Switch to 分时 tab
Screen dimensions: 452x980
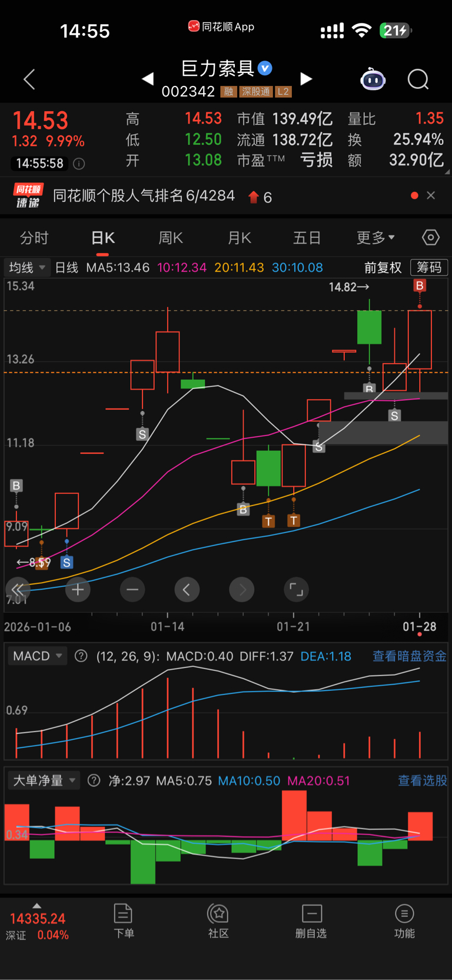click(34, 238)
